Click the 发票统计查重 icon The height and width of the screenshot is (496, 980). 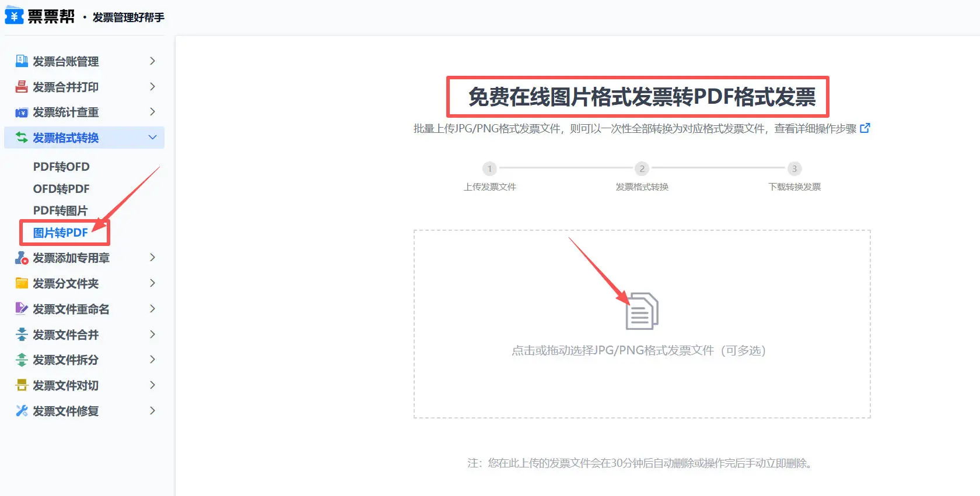[x=22, y=112]
